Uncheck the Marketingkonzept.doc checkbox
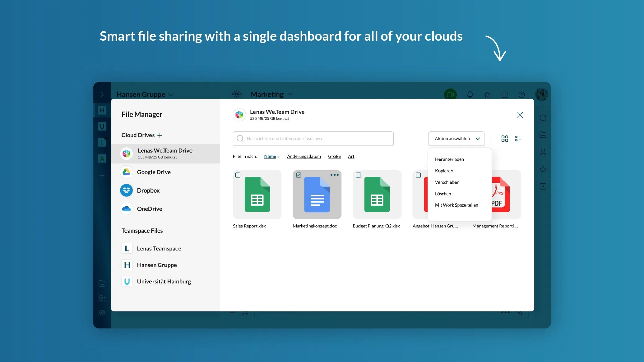This screenshot has height=362, width=644. (x=299, y=175)
